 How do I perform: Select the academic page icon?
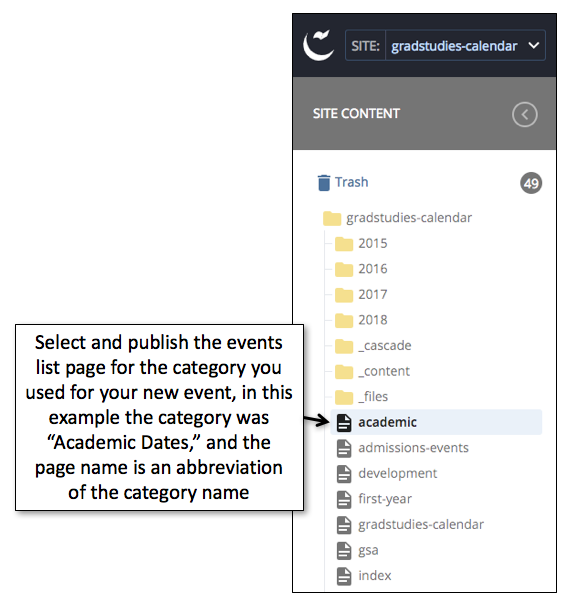tap(344, 423)
